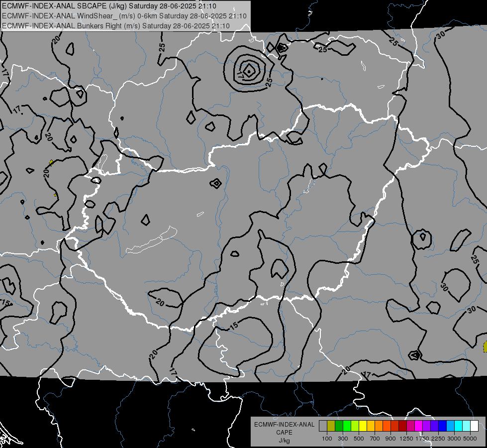Click the 1750 legend value
Screen dimensions: 487x448
click(423, 439)
